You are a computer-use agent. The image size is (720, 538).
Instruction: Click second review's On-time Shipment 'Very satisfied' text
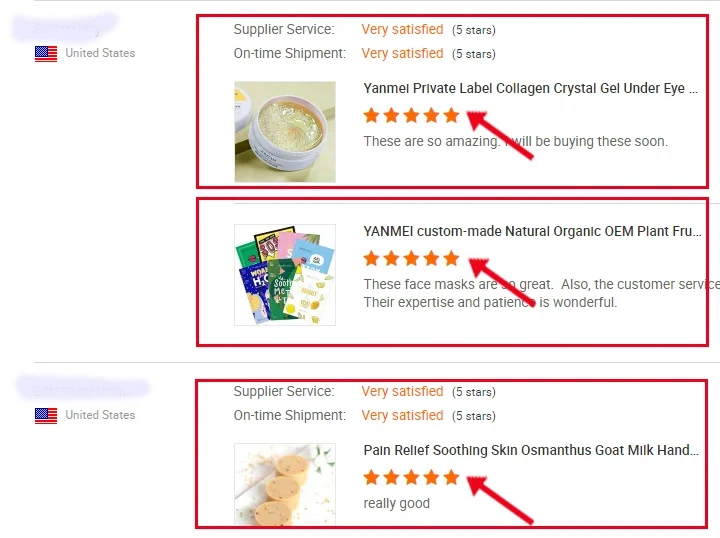(402, 415)
